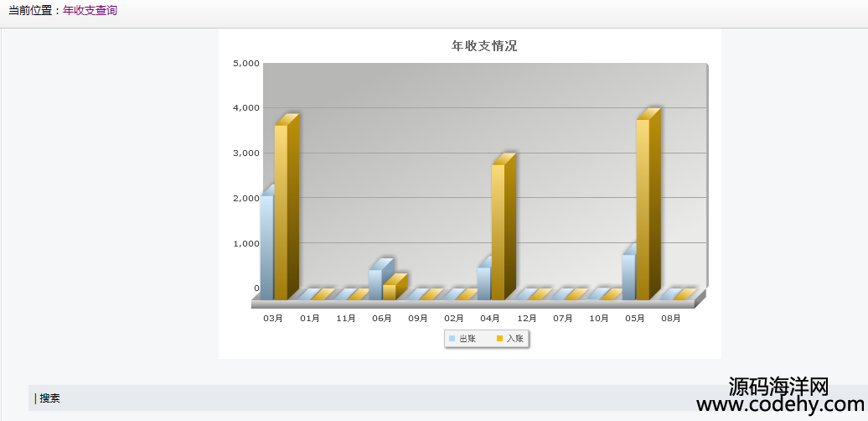This screenshot has width=868, height=421.
Task: Click the 0 y-axis value
Action: [x=257, y=288]
